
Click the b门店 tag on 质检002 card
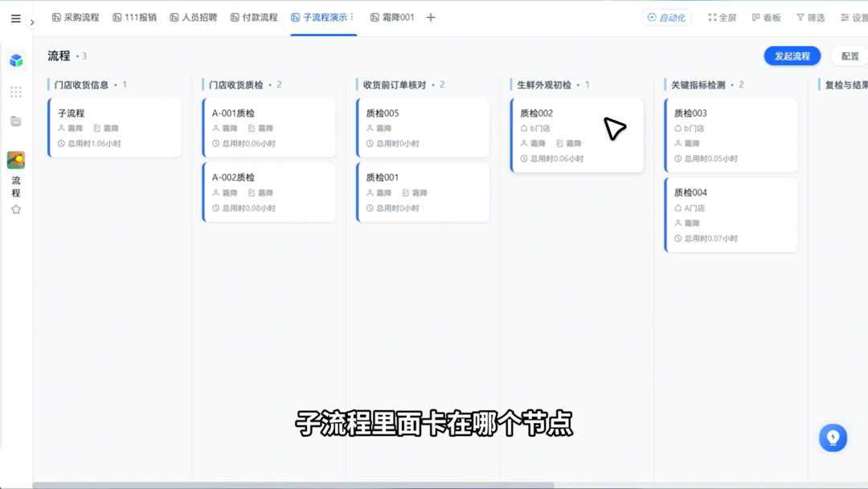(535, 128)
